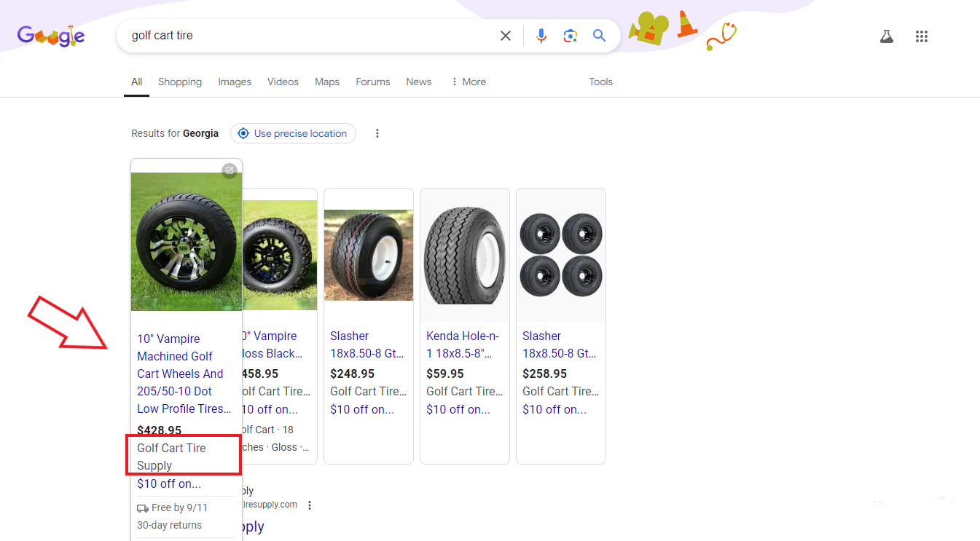Click the Vampire wheel on grass thumbnail

click(187, 242)
